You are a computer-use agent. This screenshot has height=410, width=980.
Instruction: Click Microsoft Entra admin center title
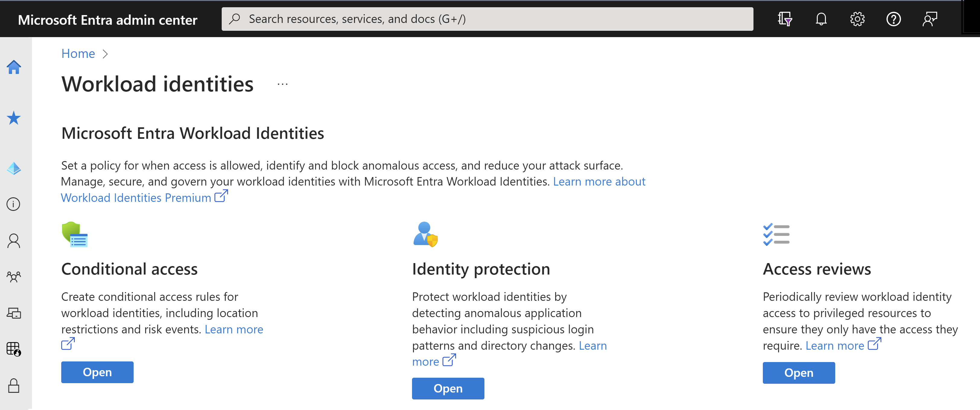[x=108, y=20]
